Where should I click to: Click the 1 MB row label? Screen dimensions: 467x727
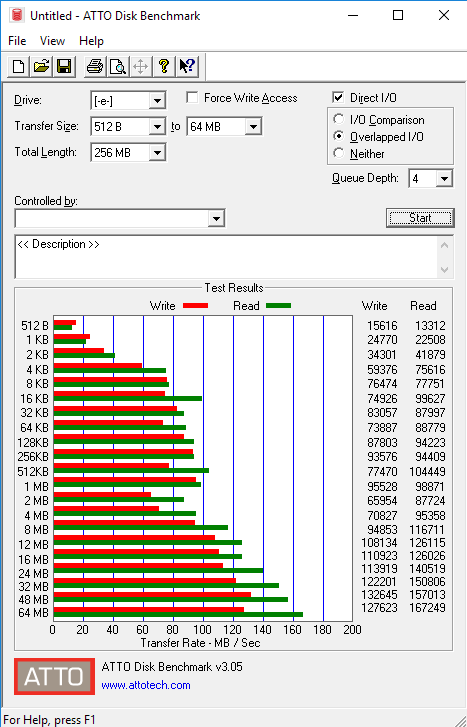(x=36, y=486)
